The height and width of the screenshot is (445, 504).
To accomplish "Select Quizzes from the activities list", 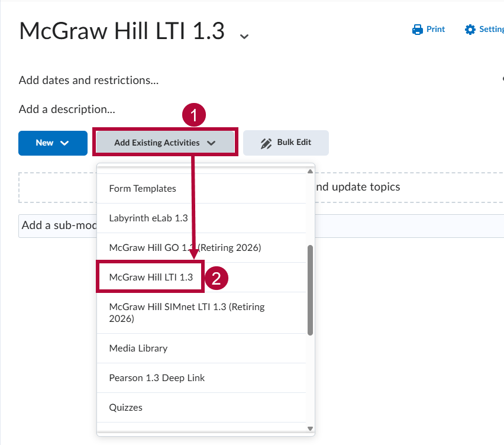I will 201,407.
